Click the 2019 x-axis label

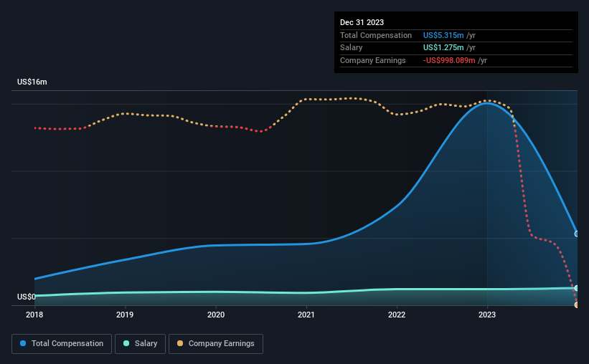click(x=125, y=315)
